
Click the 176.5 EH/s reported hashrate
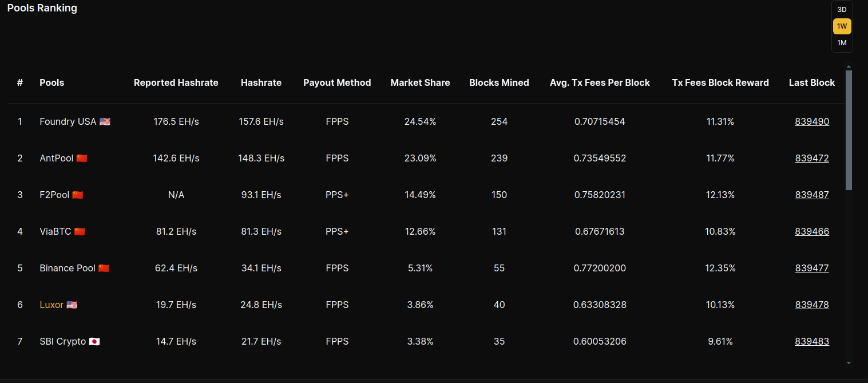[x=176, y=121]
